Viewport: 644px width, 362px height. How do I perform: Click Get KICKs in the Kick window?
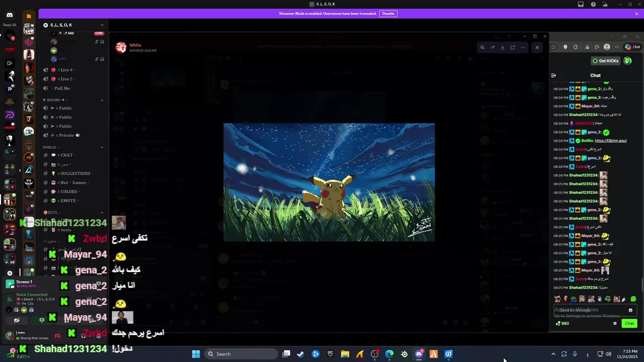(605, 61)
